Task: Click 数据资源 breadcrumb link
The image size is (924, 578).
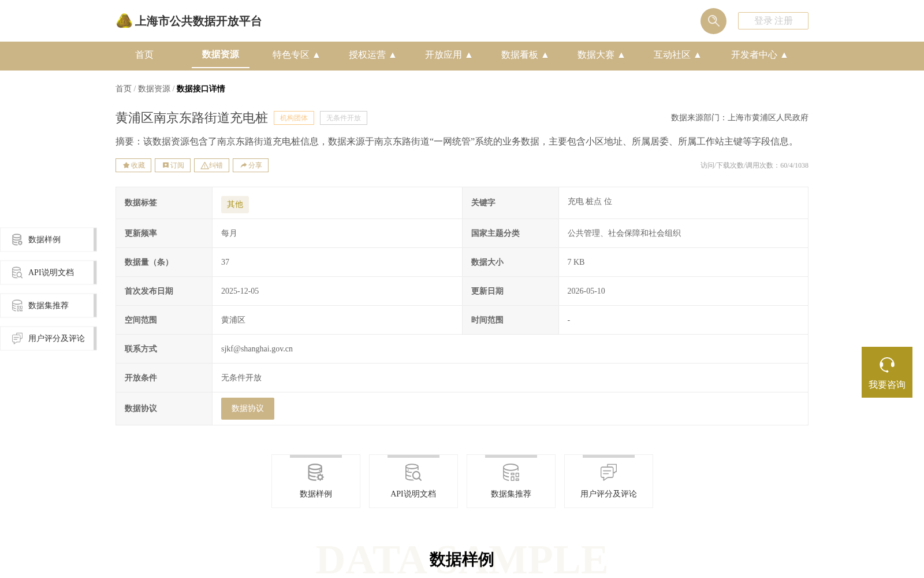Action: click(154, 89)
